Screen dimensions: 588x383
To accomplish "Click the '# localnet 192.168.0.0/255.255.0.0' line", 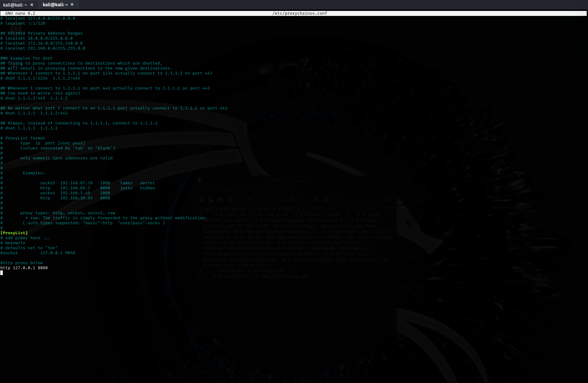I will click(43, 48).
